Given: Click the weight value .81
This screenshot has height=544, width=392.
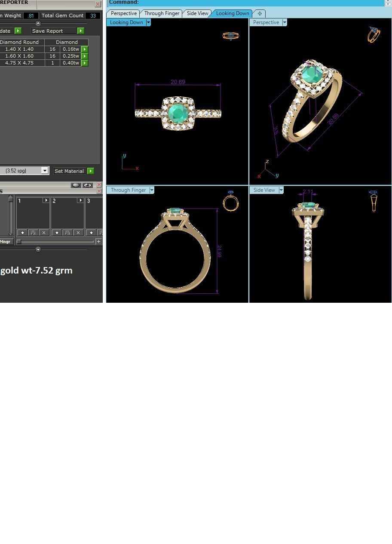Looking at the screenshot, I should click(31, 15).
